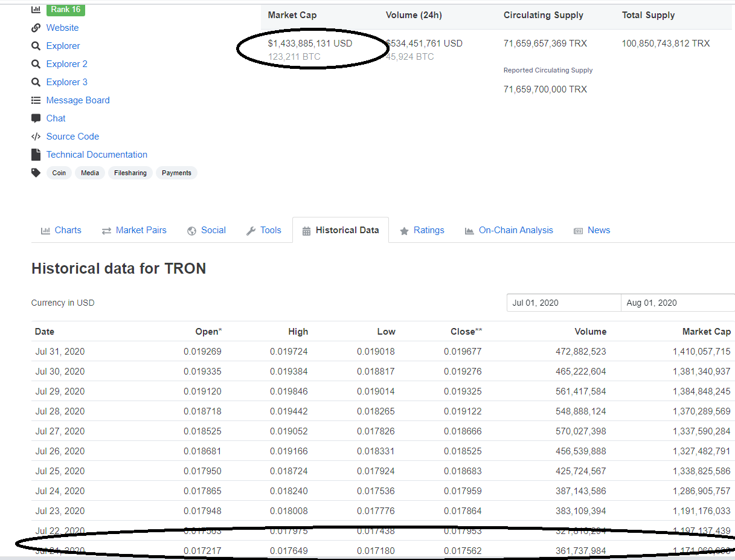Click the magnifier icon beside Explorer 2
The image size is (735, 560).
(x=36, y=64)
